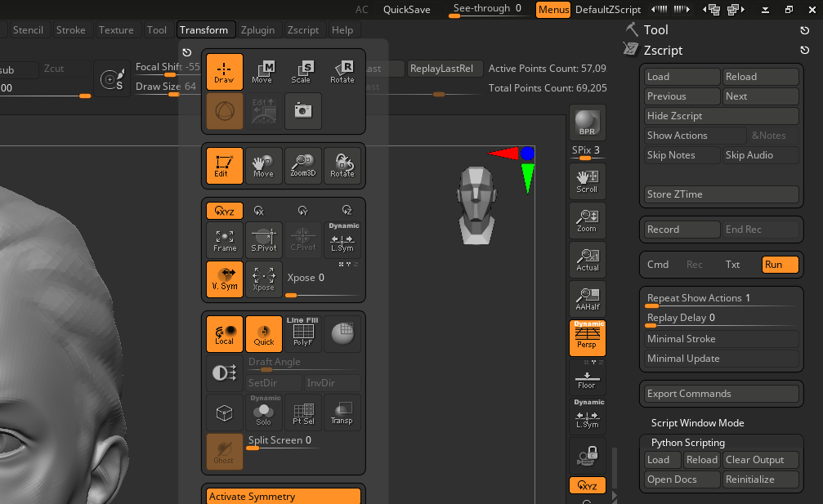This screenshot has height=504, width=823.
Task: Click the Actual size icon
Action: (x=588, y=260)
